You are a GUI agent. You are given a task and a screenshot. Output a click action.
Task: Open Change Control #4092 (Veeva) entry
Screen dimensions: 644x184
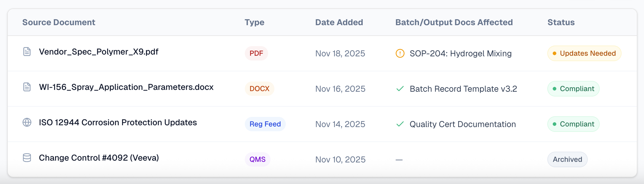click(x=99, y=158)
